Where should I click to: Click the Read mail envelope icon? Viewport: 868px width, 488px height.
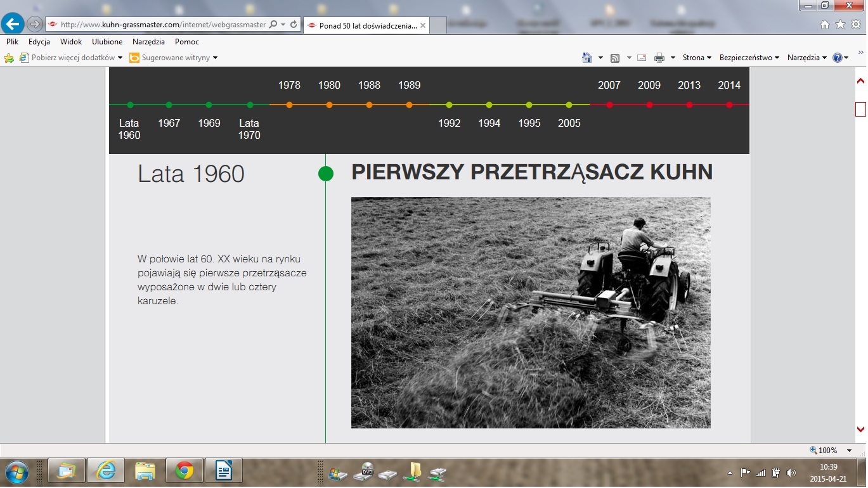(642, 58)
